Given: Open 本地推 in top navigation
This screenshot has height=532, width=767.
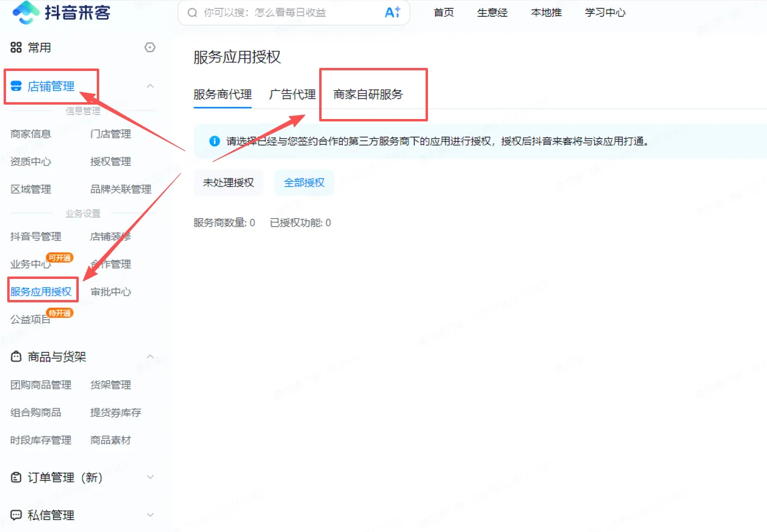Looking at the screenshot, I should (x=546, y=13).
